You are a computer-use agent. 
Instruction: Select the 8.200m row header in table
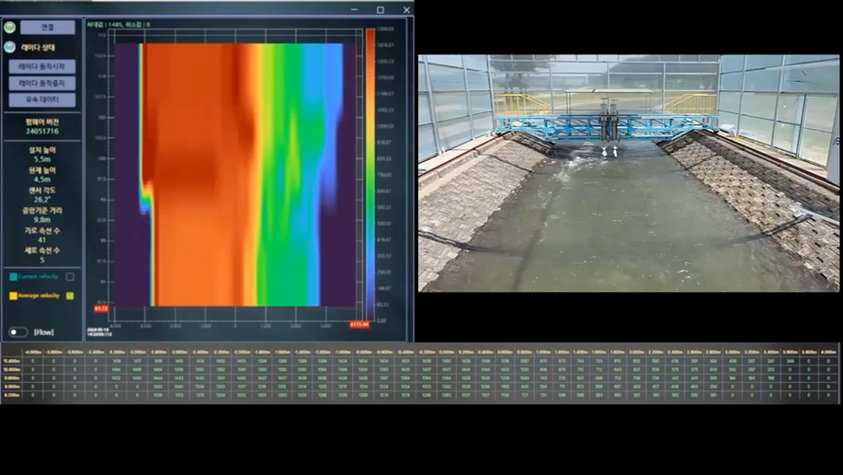(x=12, y=395)
